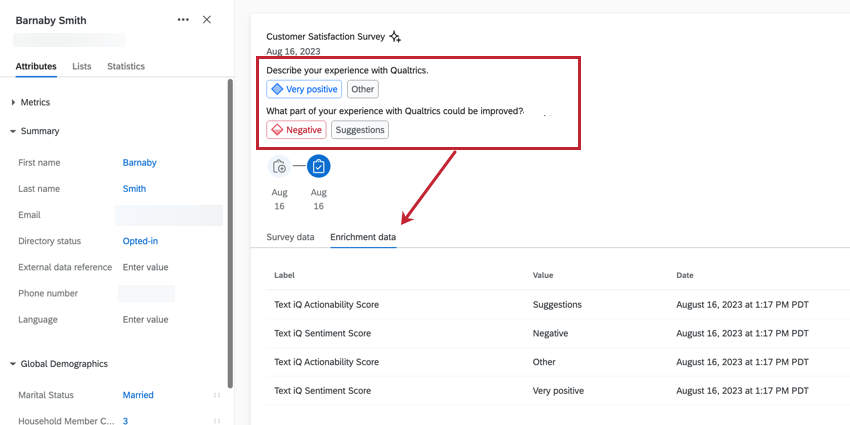Select the Enrichment data tab
The image size is (850, 425).
[363, 237]
